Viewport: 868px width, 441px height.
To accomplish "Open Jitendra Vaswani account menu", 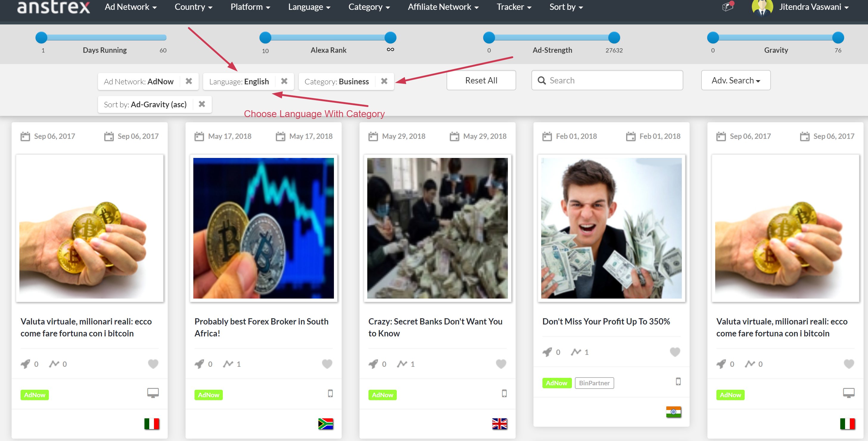I will [813, 7].
